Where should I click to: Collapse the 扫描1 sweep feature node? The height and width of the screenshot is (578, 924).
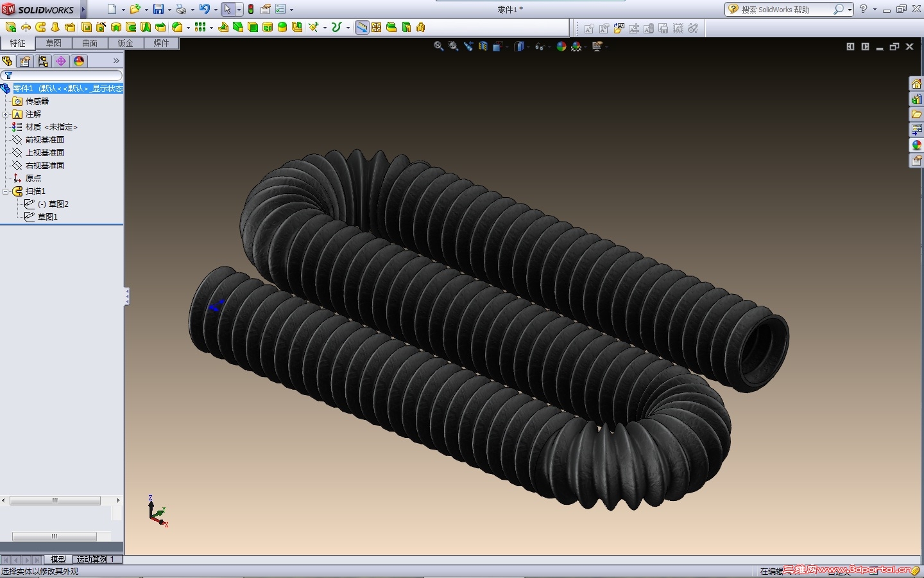6,191
